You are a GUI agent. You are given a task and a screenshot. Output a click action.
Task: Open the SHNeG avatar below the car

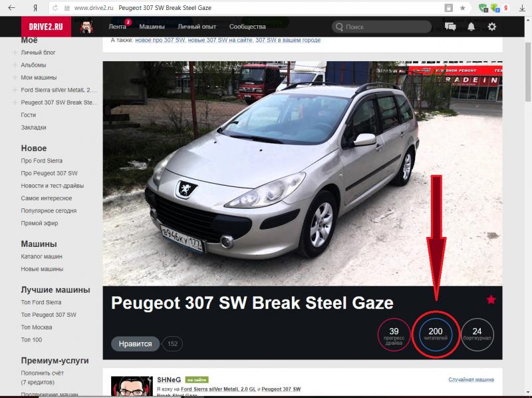click(x=132, y=387)
